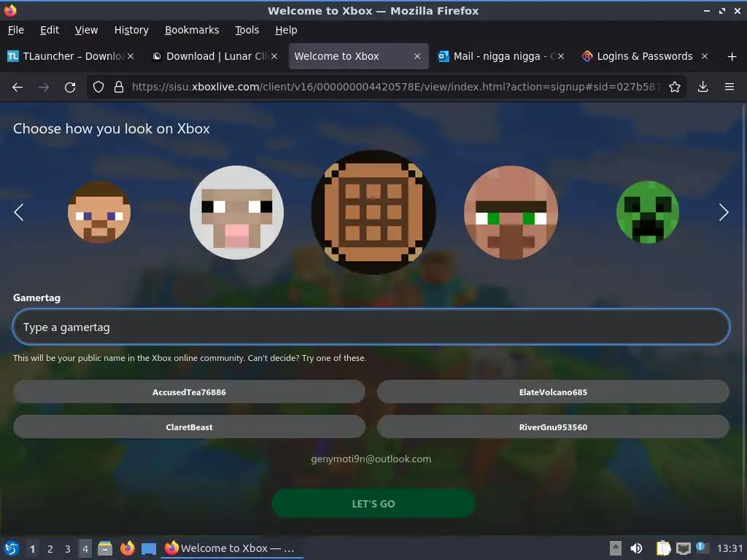The width and height of the screenshot is (747, 560).
Task: View site security padlock info
Action: [119, 87]
